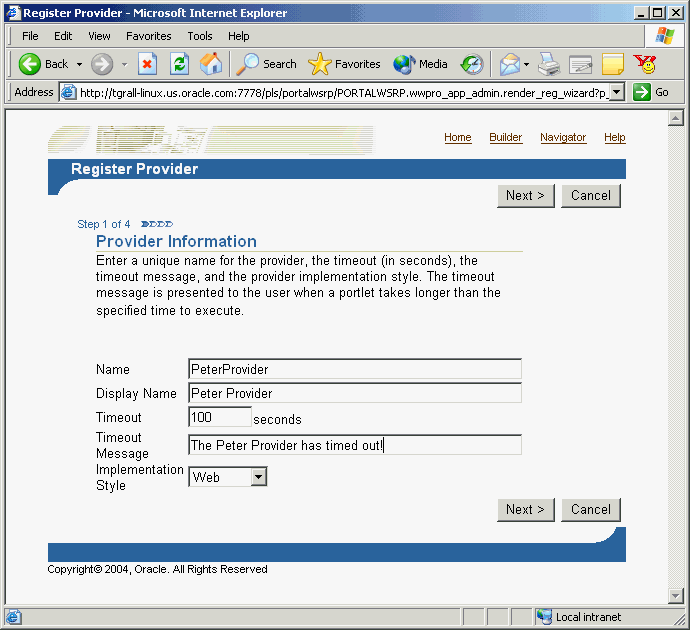This screenshot has width=690, height=630.
Task: Click the Yahoo smiley toolbar icon
Action: [x=645, y=64]
